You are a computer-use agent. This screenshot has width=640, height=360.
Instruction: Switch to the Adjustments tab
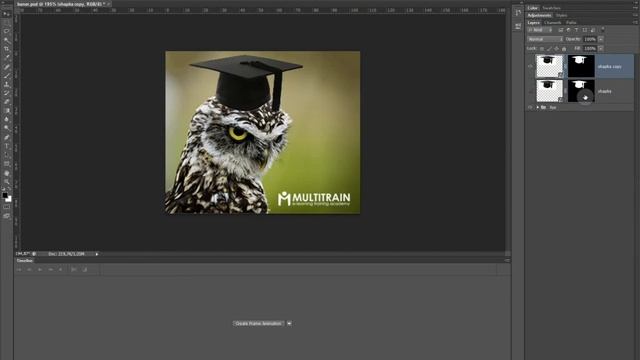[539, 15]
